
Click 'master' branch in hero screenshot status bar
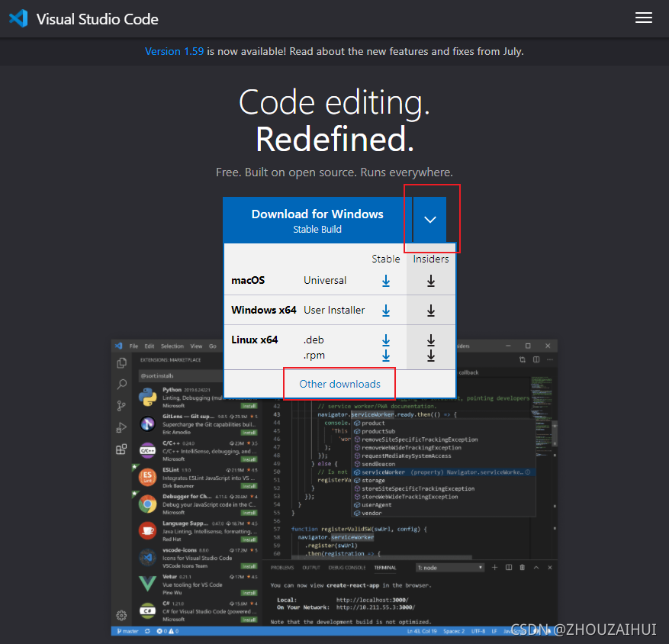click(x=127, y=631)
